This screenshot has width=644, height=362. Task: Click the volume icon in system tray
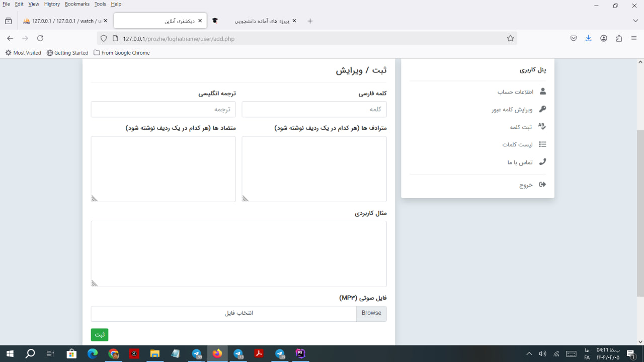[x=542, y=353]
